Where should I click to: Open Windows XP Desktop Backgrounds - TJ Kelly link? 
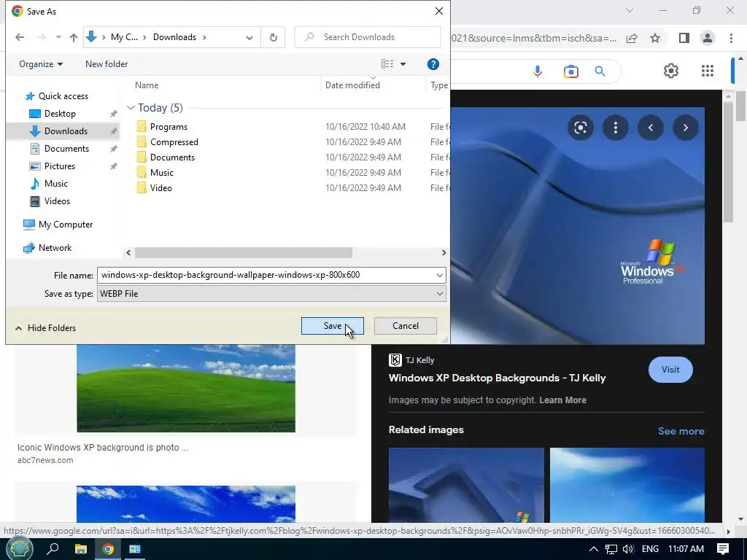pos(497,378)
